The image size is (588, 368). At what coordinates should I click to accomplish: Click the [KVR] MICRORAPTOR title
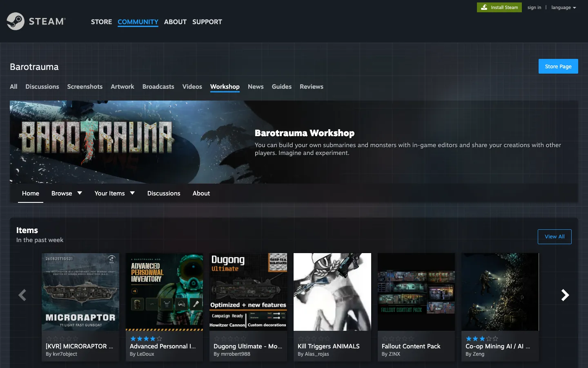point(79,346)
